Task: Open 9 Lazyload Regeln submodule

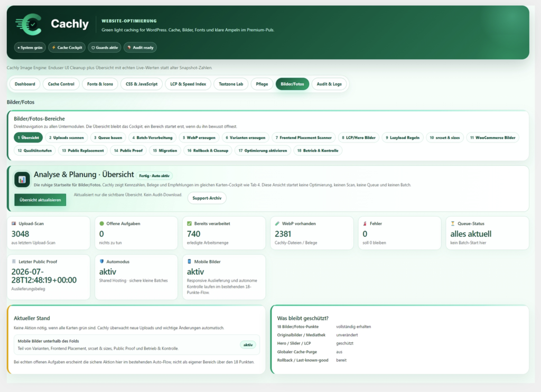Action: point(403,137)
